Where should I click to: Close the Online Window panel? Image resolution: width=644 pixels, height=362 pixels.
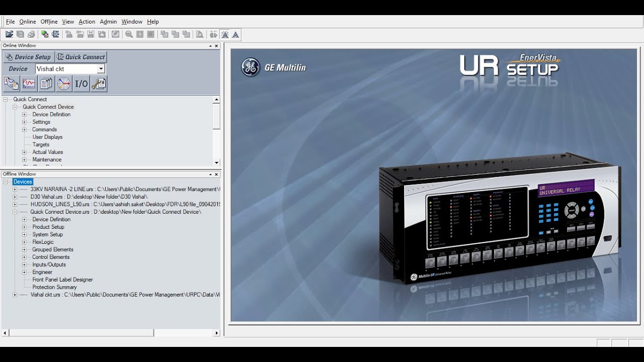tap(216, 46)
